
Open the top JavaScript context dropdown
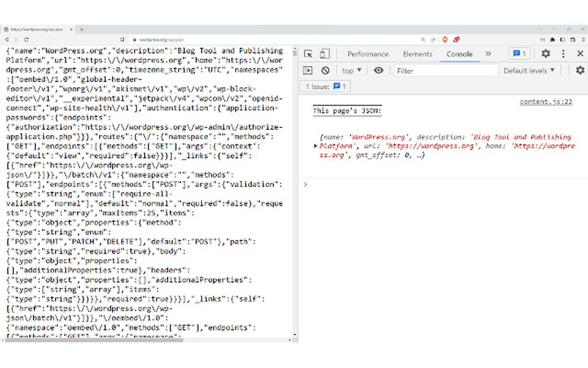tap(352, 70)
